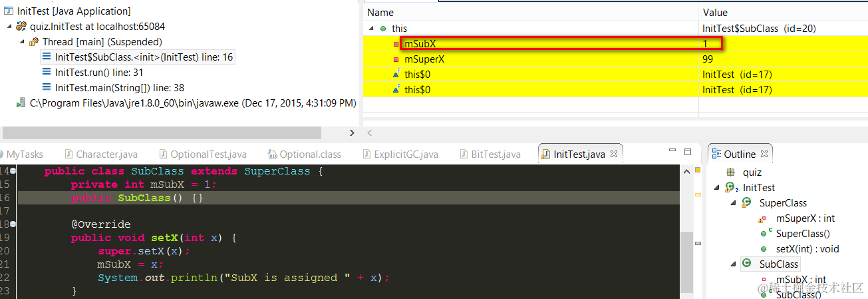Click the package icon beside quiz

730,172
